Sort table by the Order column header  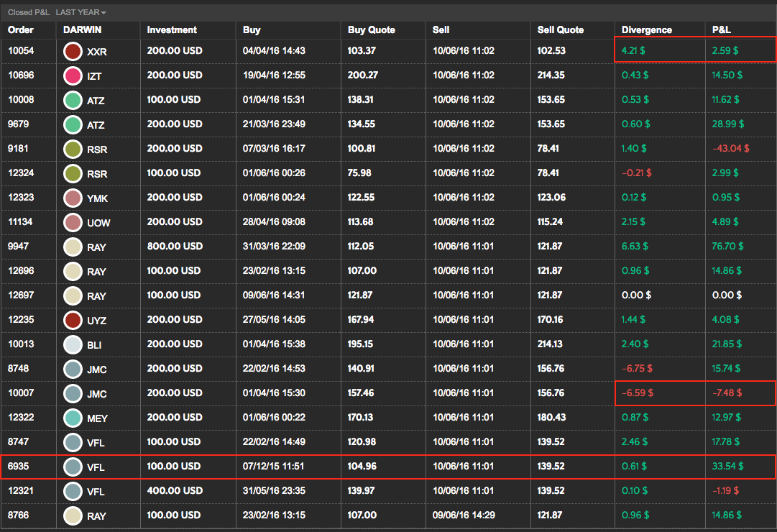pyautogui.click(x=21, y=29)
